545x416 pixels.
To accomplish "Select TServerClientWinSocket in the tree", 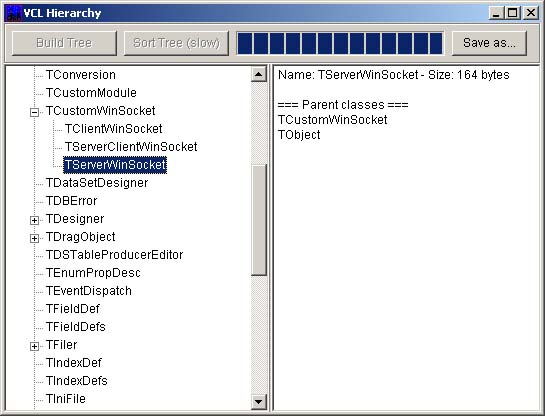I will (131, 147).
